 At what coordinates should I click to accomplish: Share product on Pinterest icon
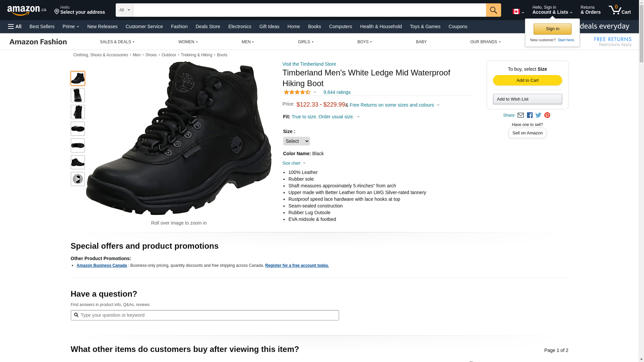pos(547,115)
